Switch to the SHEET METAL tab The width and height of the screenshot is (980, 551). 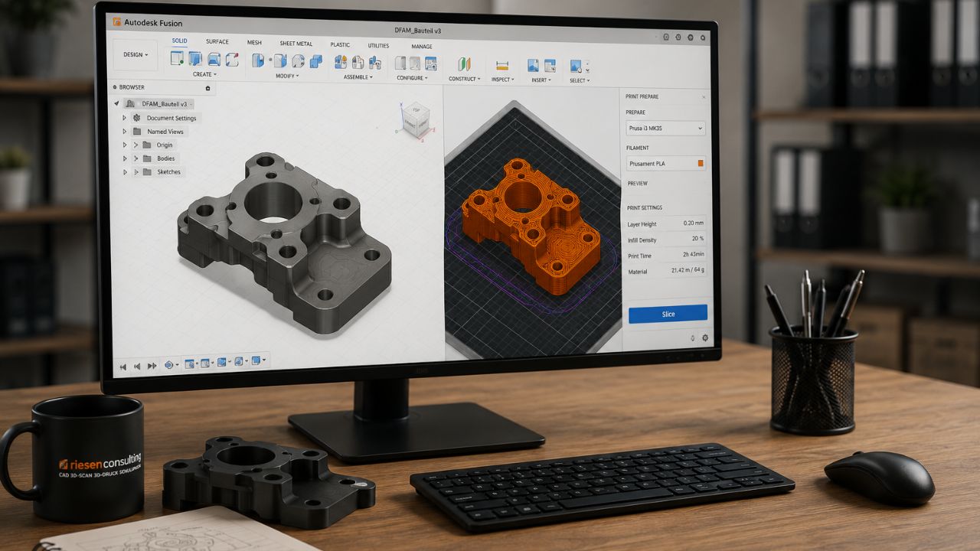tap(296, 44)
